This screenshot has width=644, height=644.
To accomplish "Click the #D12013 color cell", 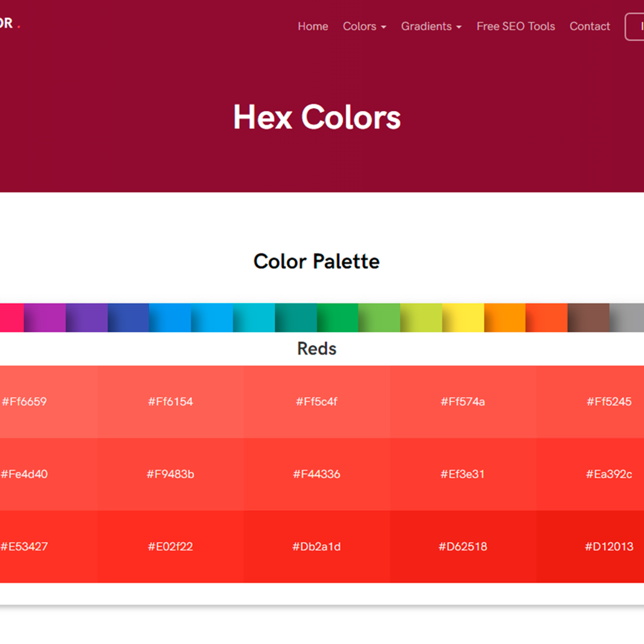I will [x=609, y=546].
